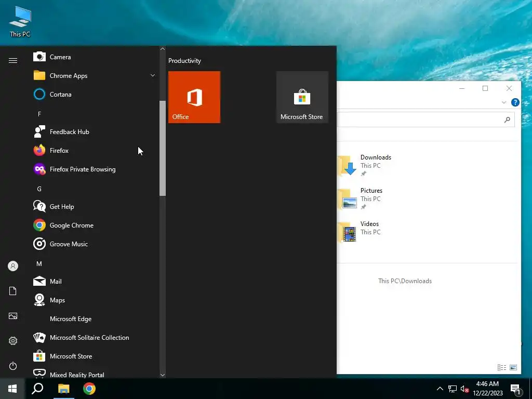Open Documents from the Start sidebar

tap(13, 291)
